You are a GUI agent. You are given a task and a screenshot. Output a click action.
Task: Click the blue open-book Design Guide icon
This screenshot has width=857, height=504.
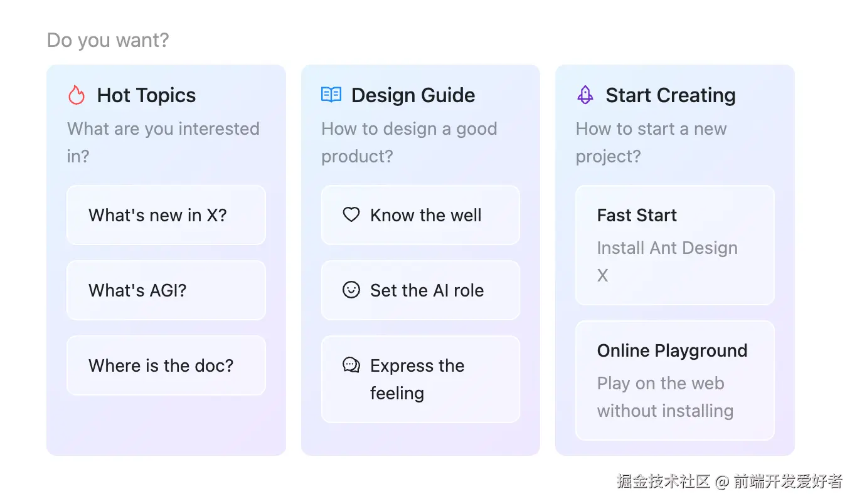coord(331,95)
